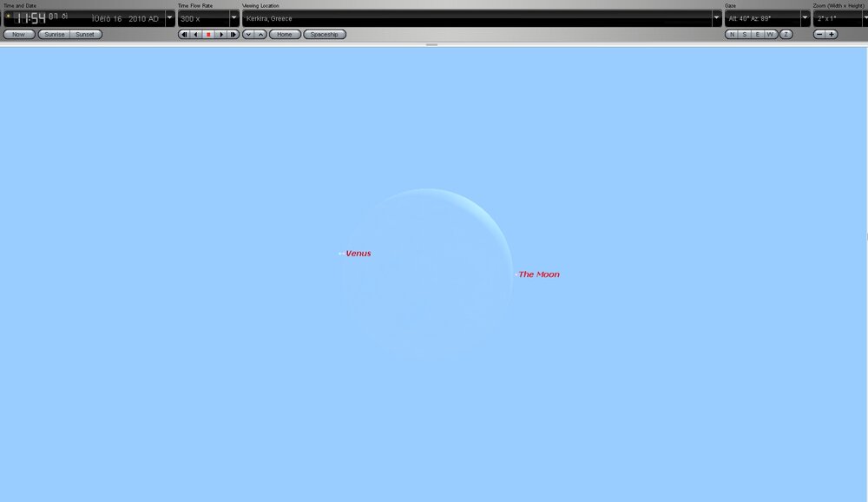
Task: Click the zoom out minus button
Action: (x=819, y=35)
